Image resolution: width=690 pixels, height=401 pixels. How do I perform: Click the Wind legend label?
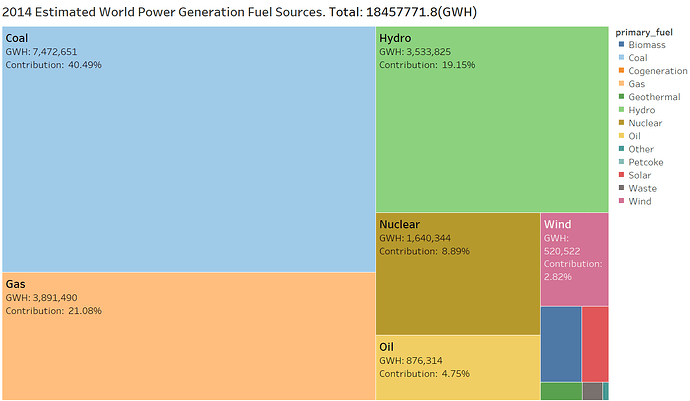[x=640, y=201]
